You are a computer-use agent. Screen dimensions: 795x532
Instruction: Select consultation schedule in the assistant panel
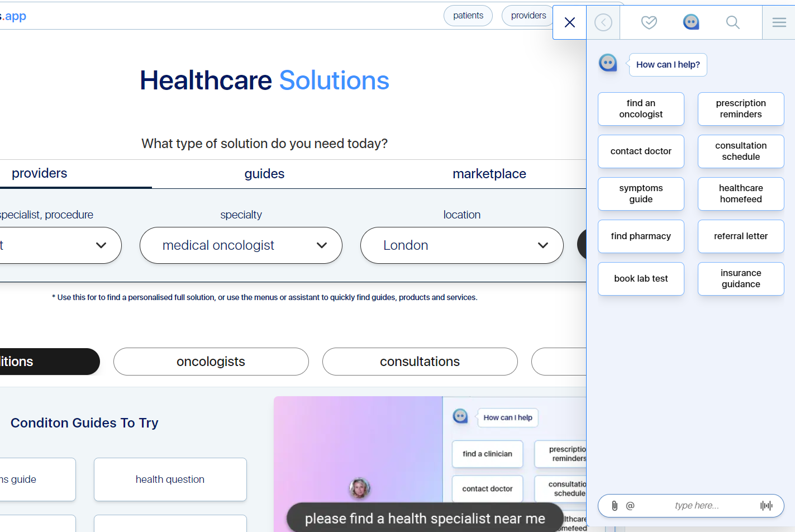[741, 151]
